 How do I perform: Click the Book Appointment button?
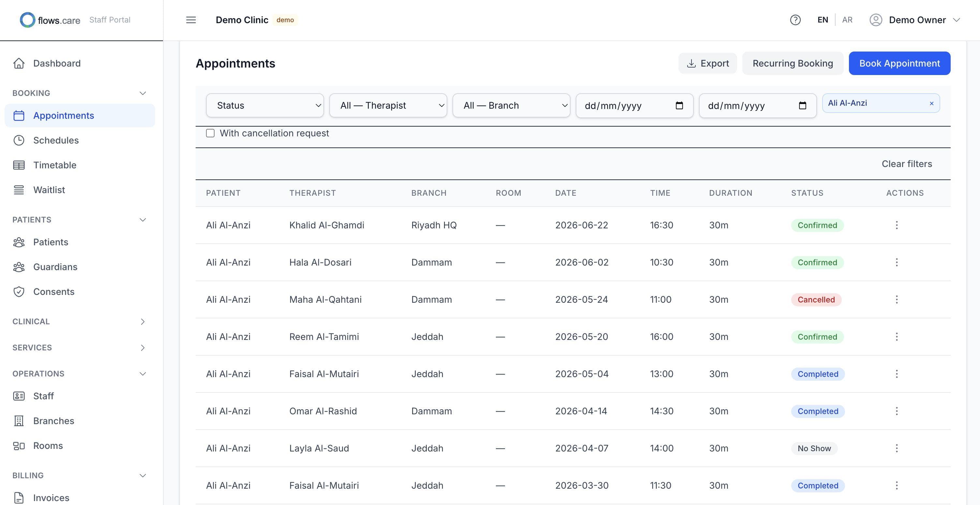(x=899, y=63)
